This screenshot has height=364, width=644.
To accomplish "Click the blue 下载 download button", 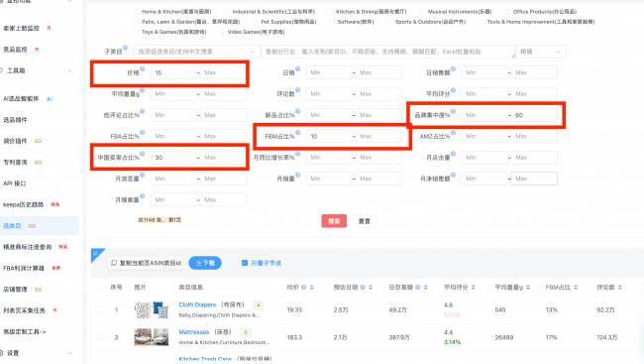I will (205, 263).
